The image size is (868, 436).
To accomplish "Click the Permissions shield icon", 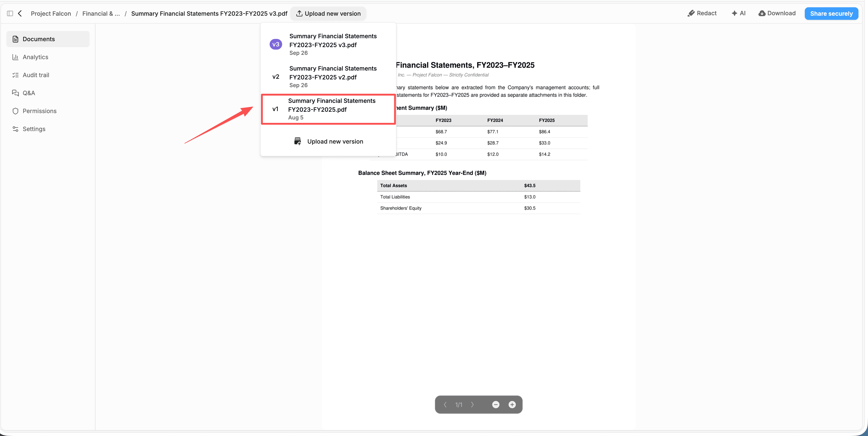I will (x=15, y=111).
